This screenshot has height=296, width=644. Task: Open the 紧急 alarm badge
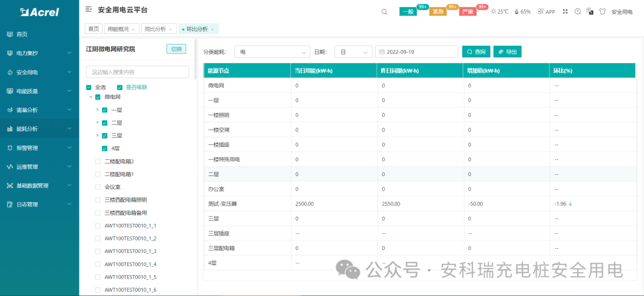[x=438, y=12]
